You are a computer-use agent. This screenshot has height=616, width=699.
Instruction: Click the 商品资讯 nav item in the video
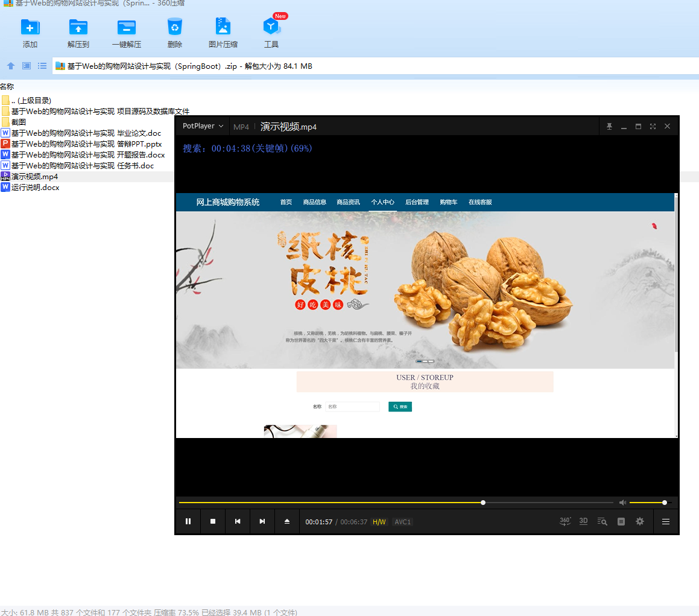pyautogui.click(x=348, y=202)
